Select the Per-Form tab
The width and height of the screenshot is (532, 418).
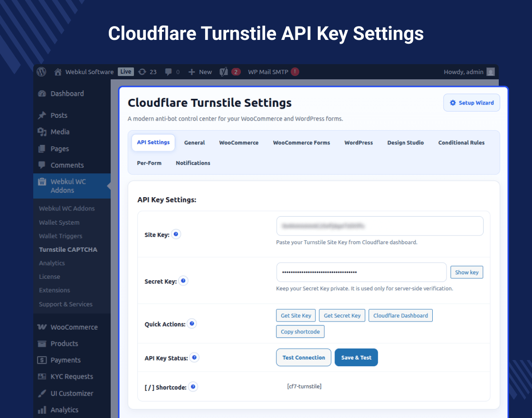point(149,163)
